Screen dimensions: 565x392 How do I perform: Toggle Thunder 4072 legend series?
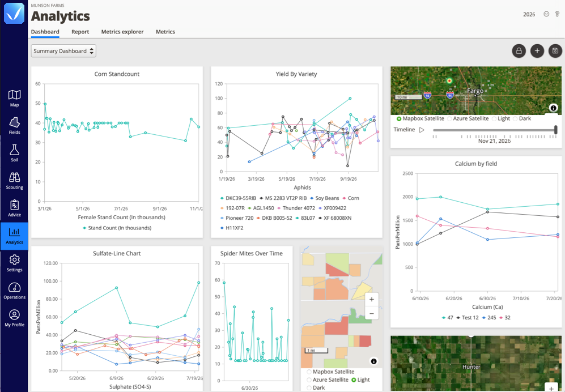tap(296, 208)
